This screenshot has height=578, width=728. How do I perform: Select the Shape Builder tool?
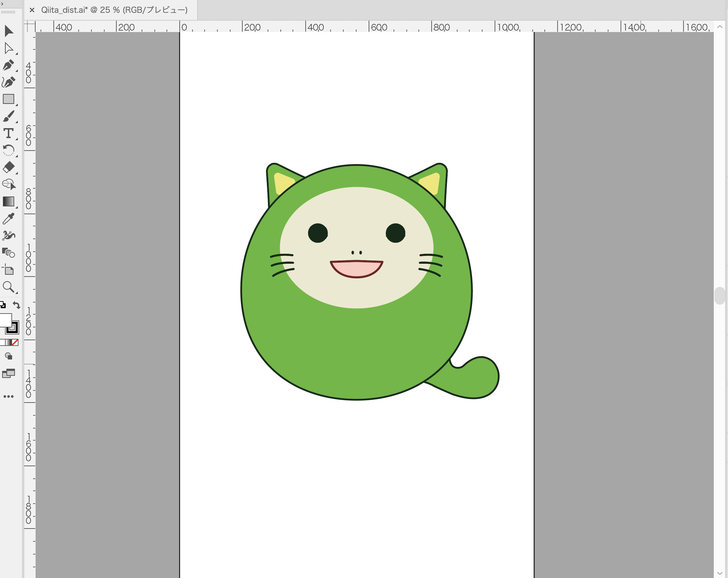(x=9, y=184)
